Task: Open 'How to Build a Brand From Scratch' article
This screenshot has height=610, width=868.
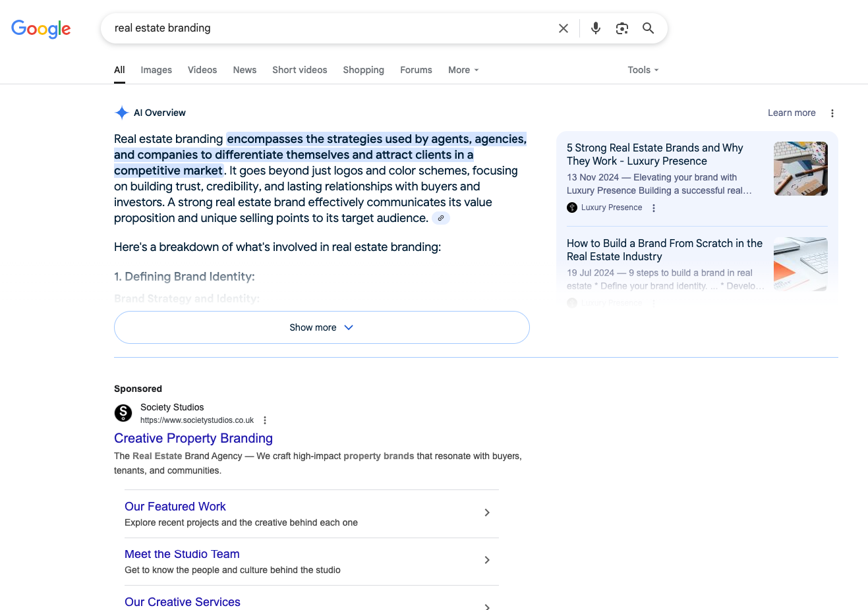Action: [664, 250]
